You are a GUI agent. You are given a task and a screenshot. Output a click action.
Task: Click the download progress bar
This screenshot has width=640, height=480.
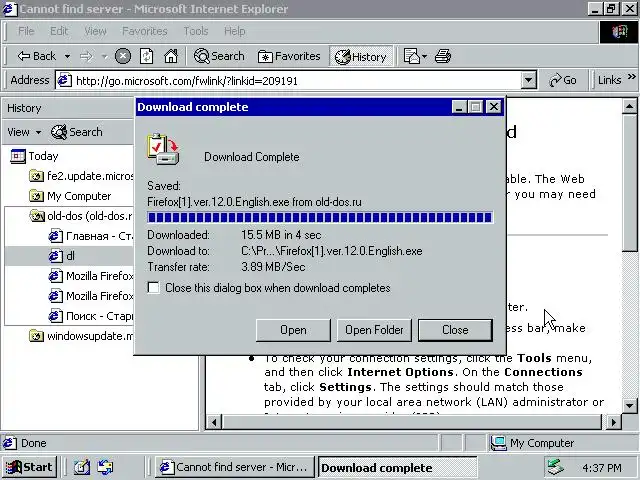coord(320,217)
